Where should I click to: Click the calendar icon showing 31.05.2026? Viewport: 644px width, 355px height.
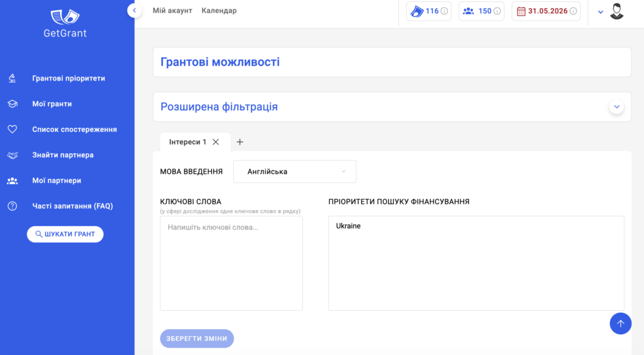[x=521, y=11]
